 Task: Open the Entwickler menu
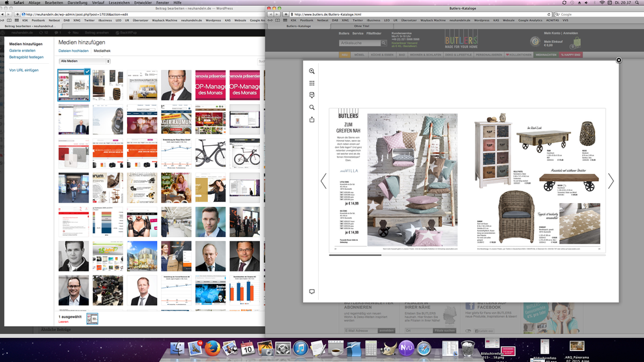click(x=143, y=3)
